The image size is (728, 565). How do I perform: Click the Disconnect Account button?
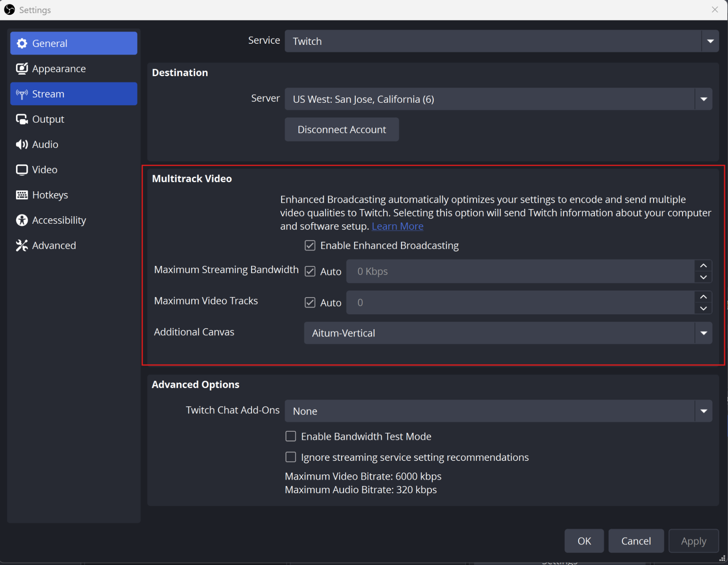click(341, 129)
